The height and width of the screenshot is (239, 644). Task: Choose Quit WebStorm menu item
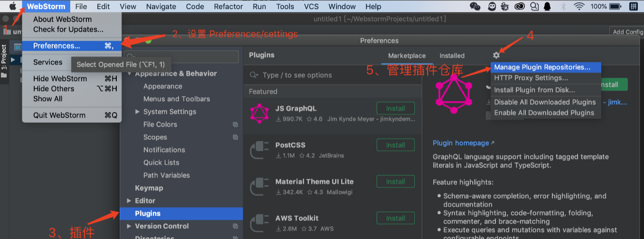[72, 115]
